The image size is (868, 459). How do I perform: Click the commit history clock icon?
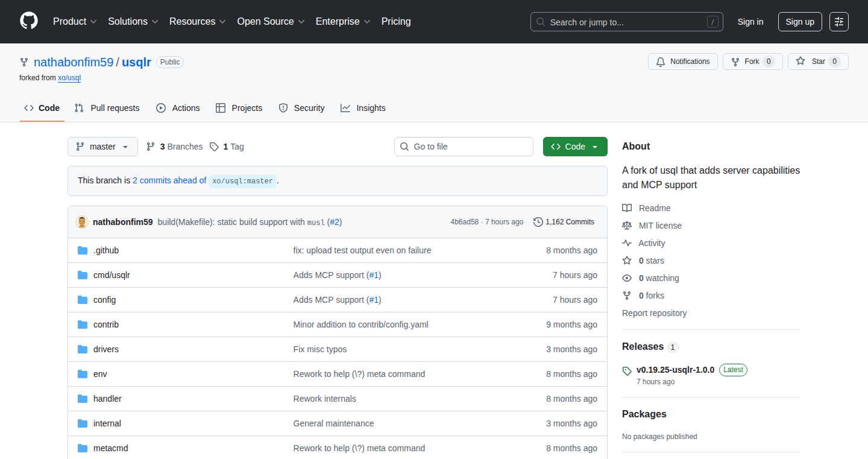coord(538,222)
